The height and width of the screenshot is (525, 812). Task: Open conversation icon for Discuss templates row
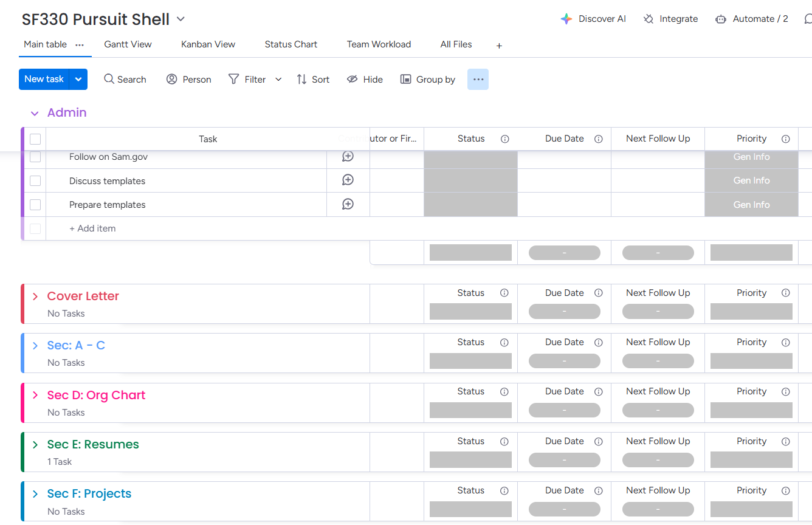[348, 180]
